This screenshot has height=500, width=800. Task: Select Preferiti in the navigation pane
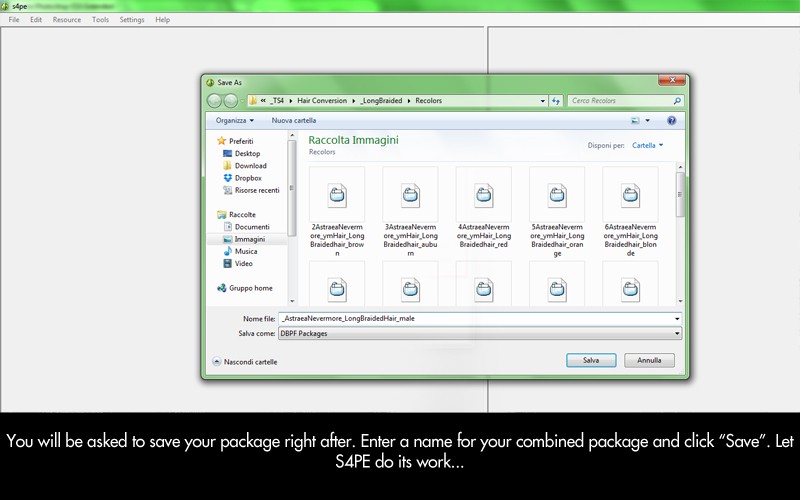(235, 141)
